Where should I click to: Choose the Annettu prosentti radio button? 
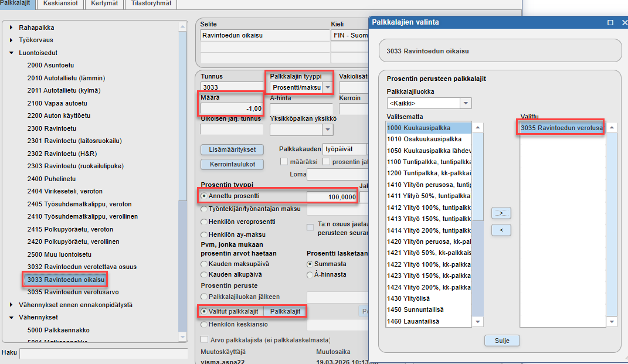tap(204, 196)
